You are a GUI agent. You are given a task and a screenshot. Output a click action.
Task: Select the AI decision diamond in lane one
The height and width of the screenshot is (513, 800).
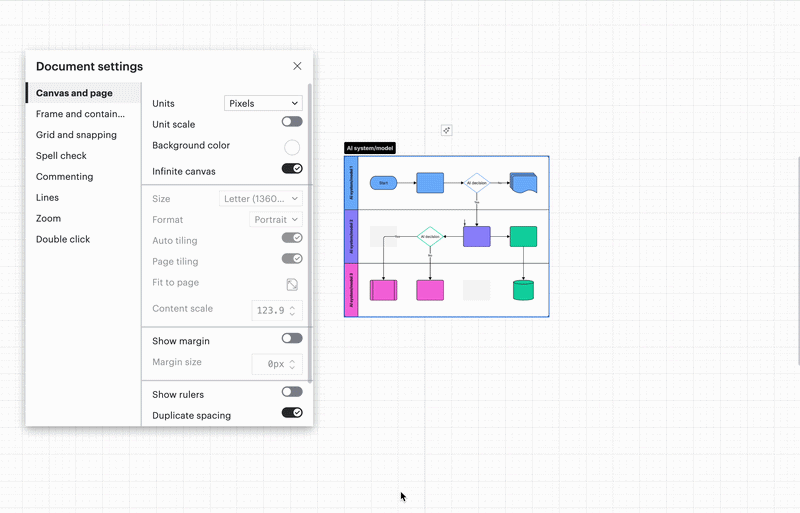(x=477, y=183)
